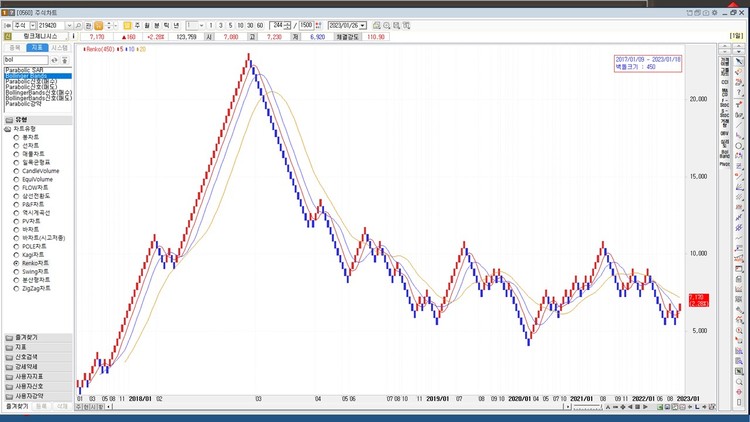
Task: Switch to the 시스템 tab
Action: click(60, 48)
